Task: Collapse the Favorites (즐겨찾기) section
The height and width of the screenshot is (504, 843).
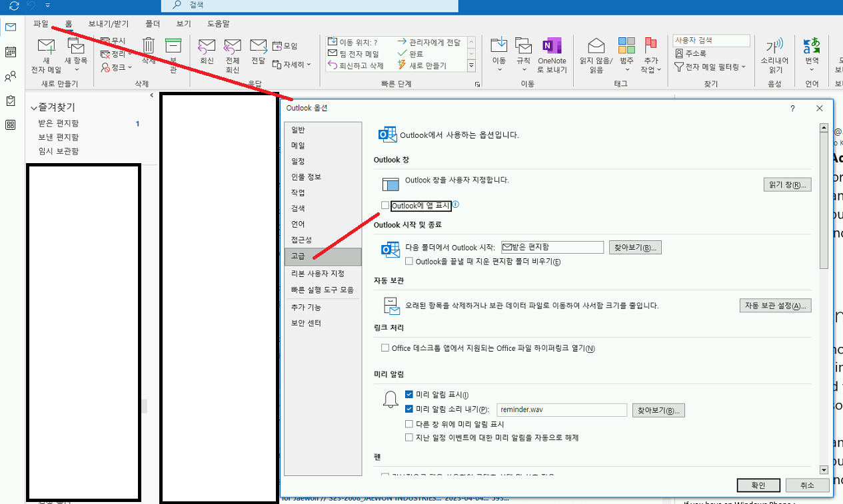Action: point(33,107)
